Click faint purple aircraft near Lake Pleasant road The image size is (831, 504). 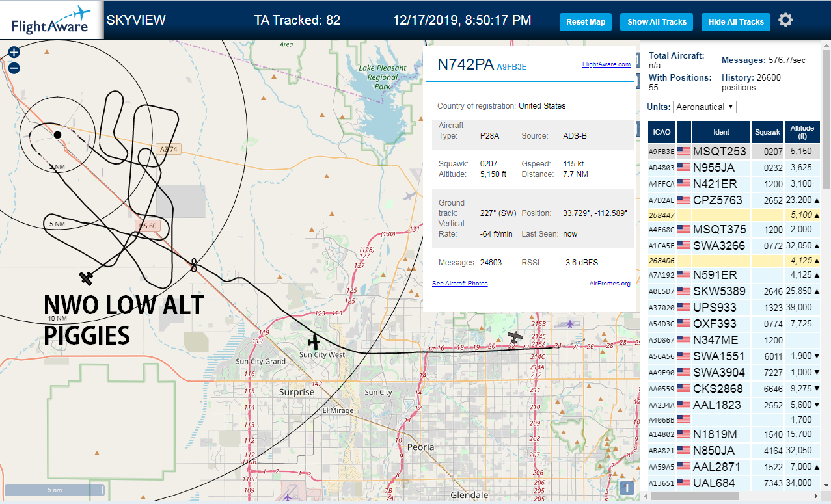409,195
